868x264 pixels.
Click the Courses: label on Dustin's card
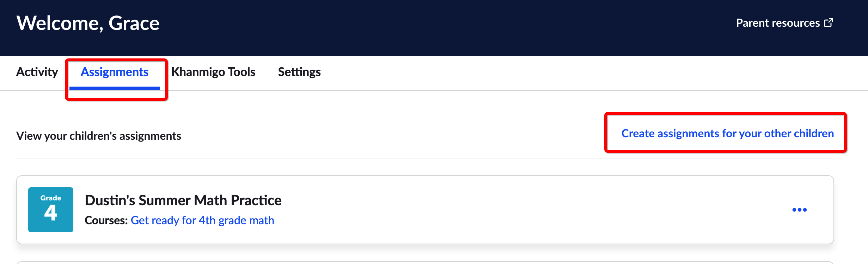[x=106, y=220]
